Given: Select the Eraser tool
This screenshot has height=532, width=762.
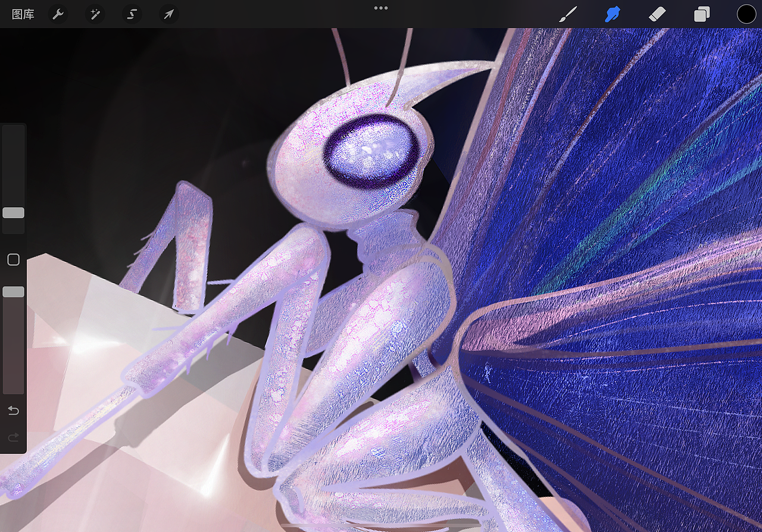Looking at the screenshot, I should 657,14.
